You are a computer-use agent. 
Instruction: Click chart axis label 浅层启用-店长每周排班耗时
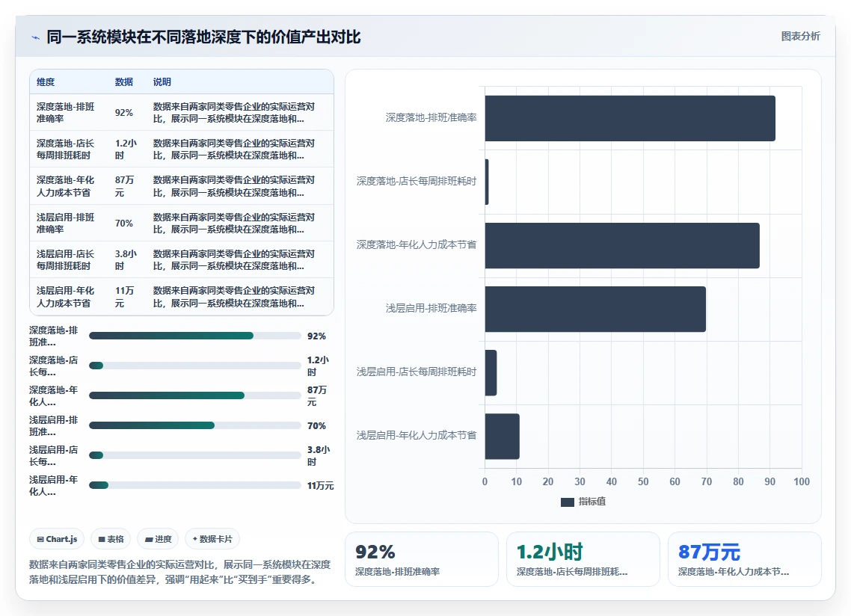point(417,372)
